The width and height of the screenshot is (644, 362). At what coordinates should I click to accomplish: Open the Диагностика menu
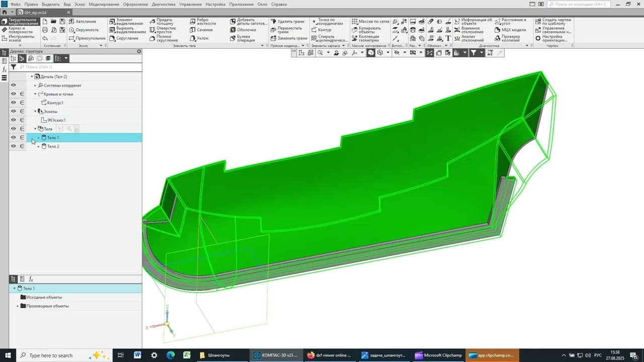(164, 4)
